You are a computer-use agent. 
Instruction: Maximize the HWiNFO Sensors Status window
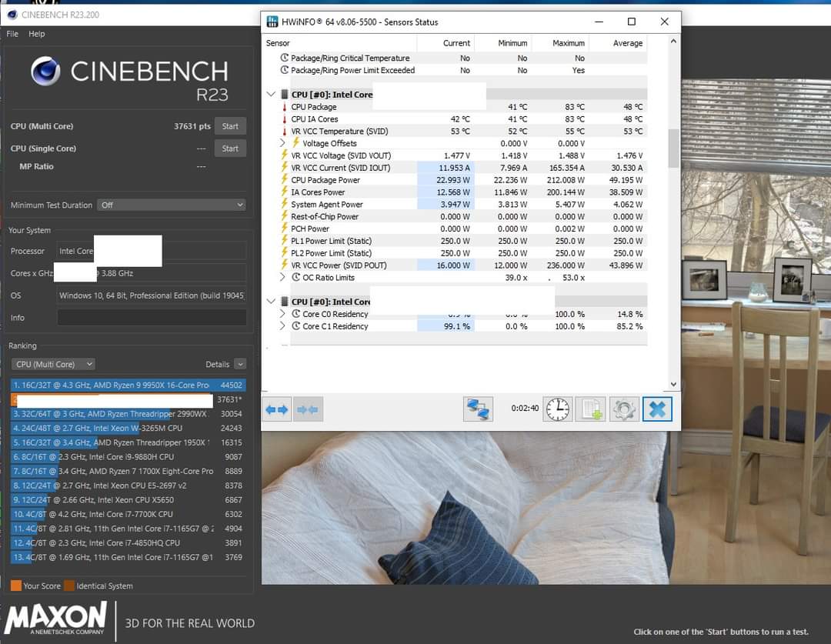tap(631, 22)
